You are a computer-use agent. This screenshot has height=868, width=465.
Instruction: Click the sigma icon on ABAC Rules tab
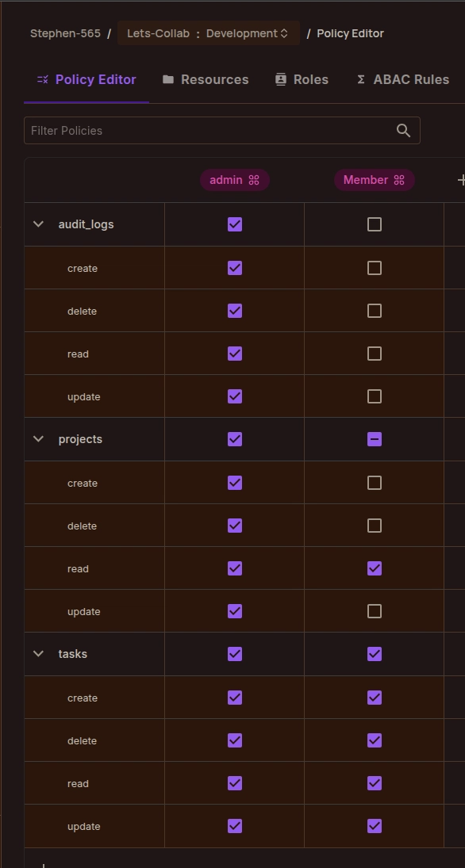pos(361,80)
